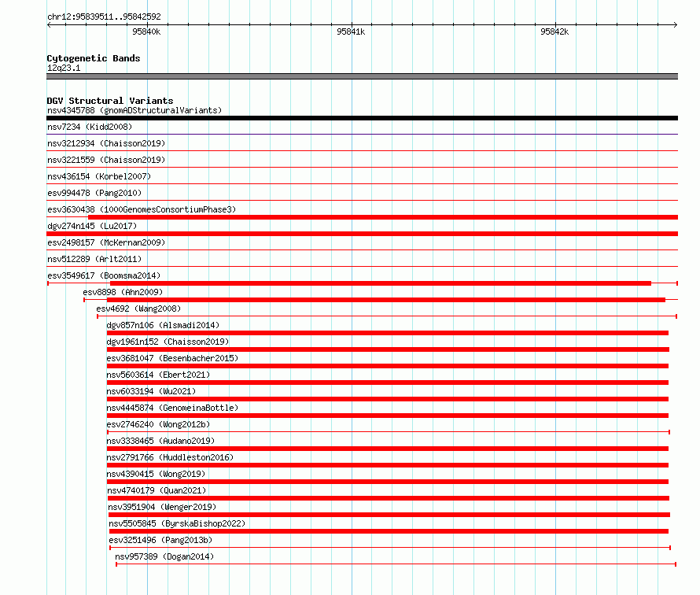Viewport: 700px width, 595px height.
Task: Click the red bar under dgv857n106
Action: (x=388, y=333)
